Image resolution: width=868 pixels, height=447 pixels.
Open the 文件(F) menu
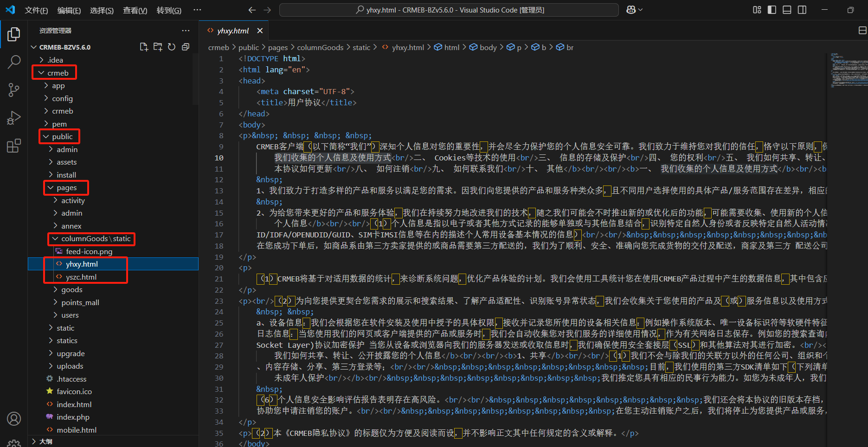pos(36,10)
